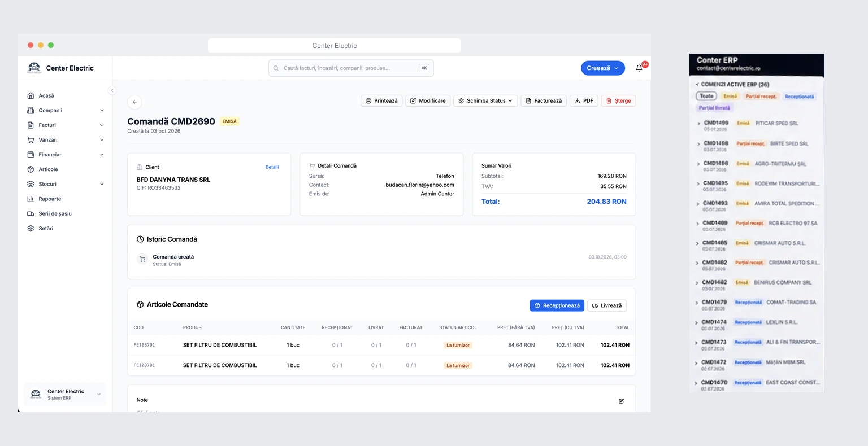Open the Center Electric Sistem ERP account switcher

click(65, 394)
